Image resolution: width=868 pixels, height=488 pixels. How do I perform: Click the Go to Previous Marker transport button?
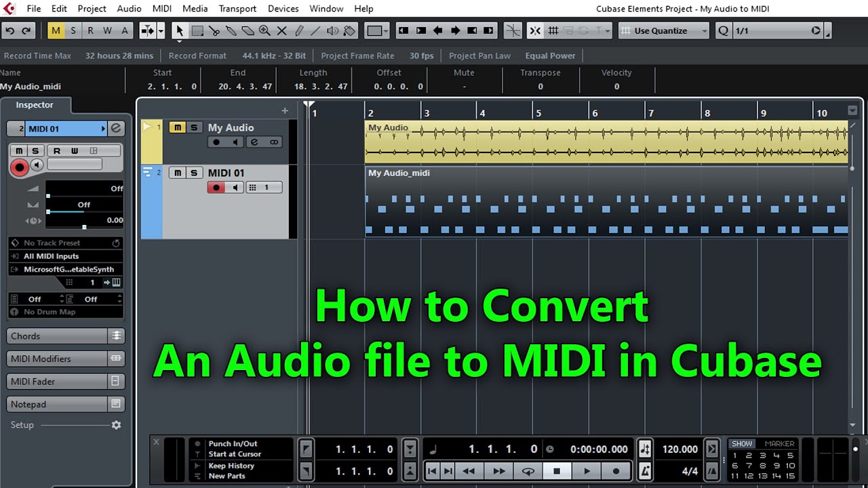[x=432, y=471]
